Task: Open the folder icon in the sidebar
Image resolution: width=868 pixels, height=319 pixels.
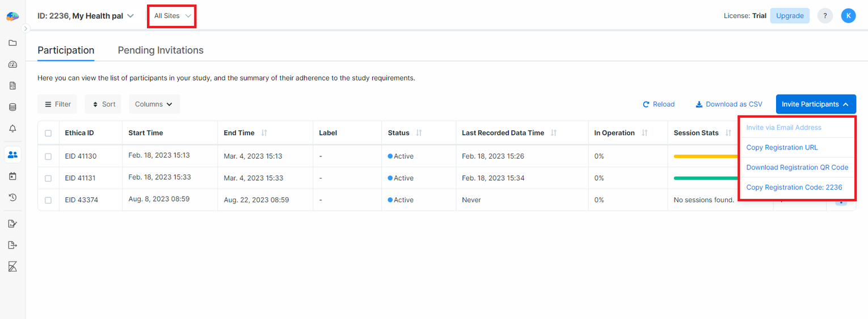Action: pyautogui.click(x=12, y=43)
